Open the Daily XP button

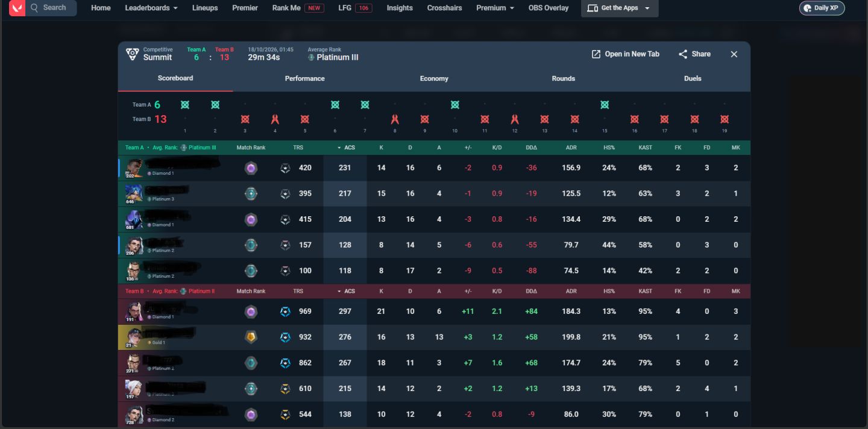click(x=822, y=8)
